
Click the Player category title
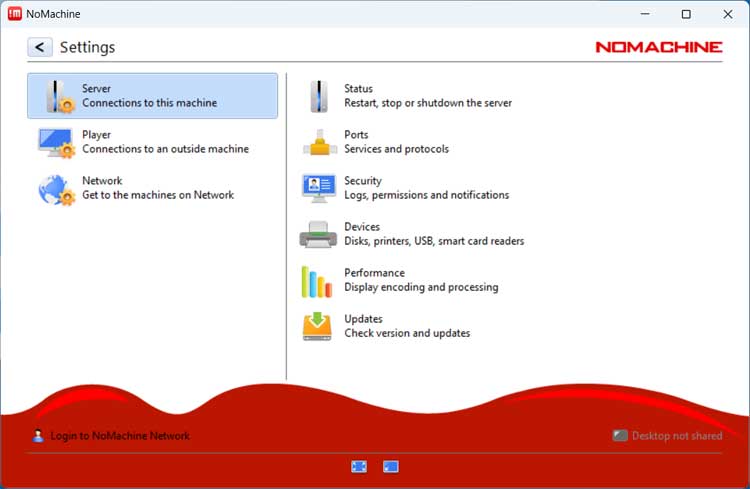[x=96, y=135]
